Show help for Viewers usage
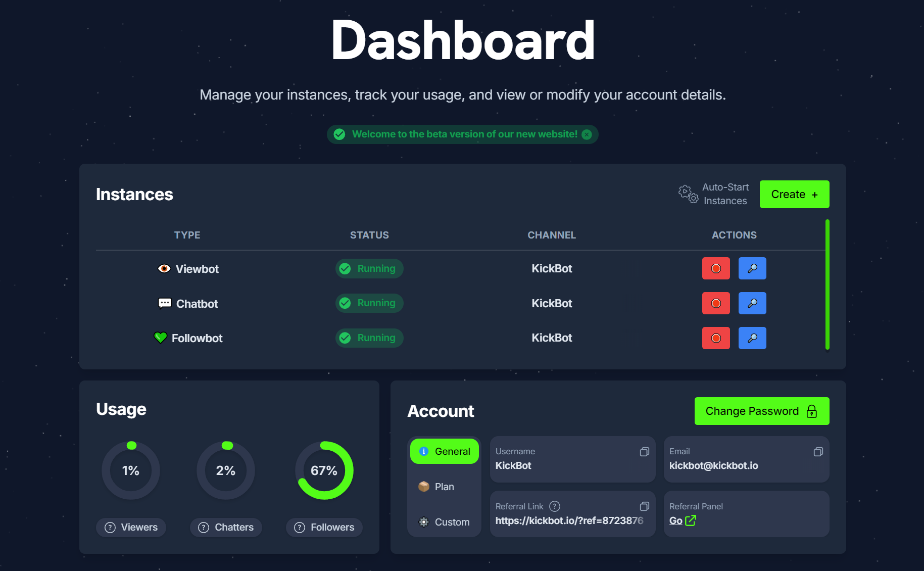 pos(110,528)
